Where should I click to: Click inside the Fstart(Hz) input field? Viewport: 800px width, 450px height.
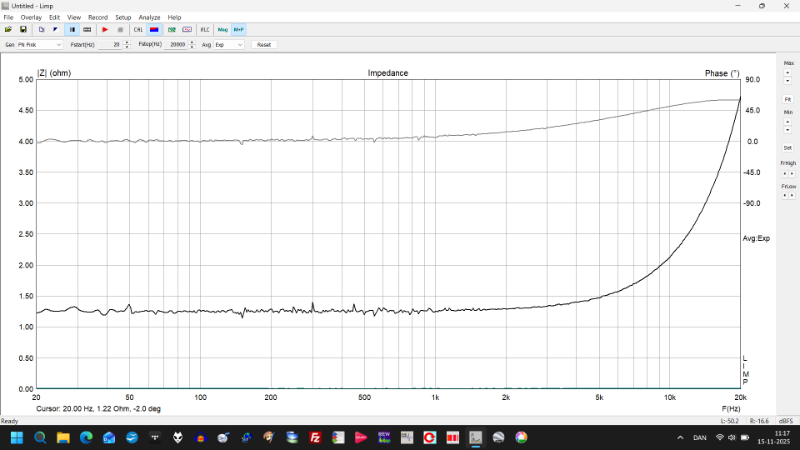point(108,45)
